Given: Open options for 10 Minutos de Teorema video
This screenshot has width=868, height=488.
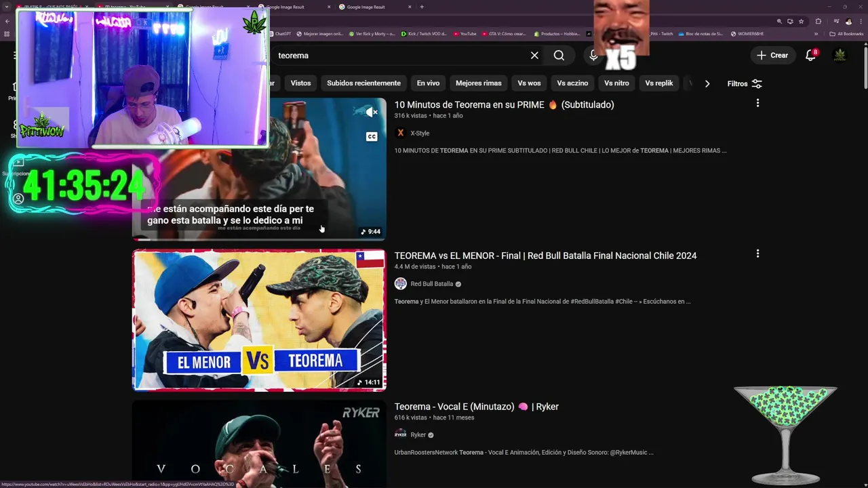Looking at the screenshot, I should pyautogui.click(x=757, y=103).
